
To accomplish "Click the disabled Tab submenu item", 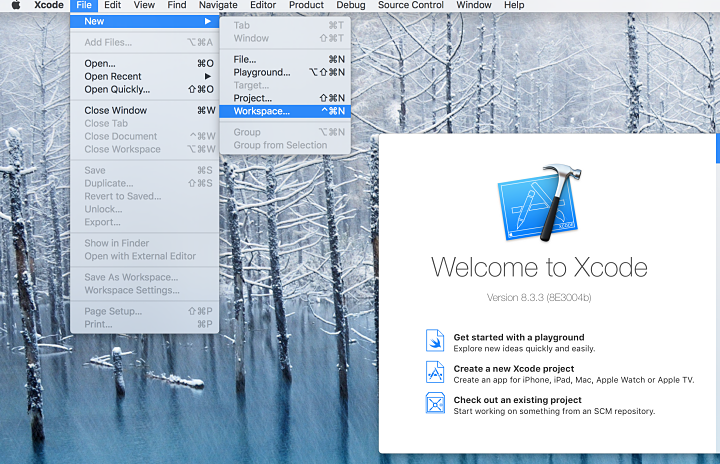I will pos(285,25).
